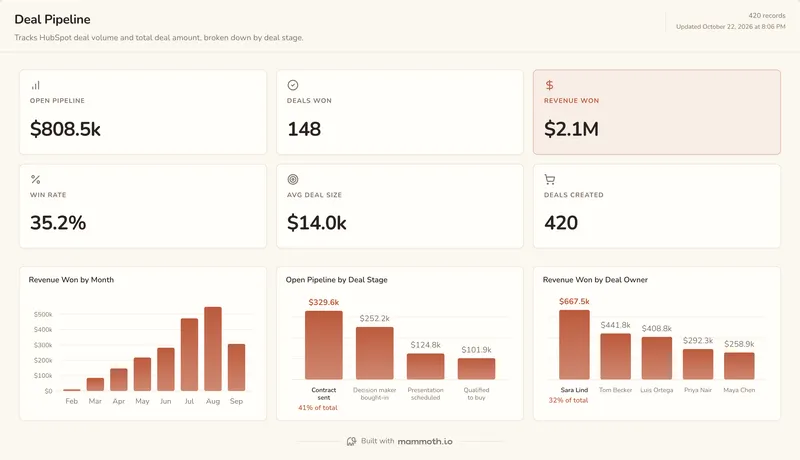Click the Sara Lind owner label
Image resolution: width=800 pixels, height=460 pixels.
[x=574, y=390]
